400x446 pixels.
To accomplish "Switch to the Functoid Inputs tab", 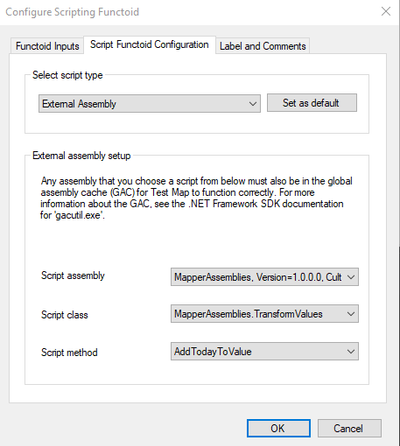I will tap(47, 46).
